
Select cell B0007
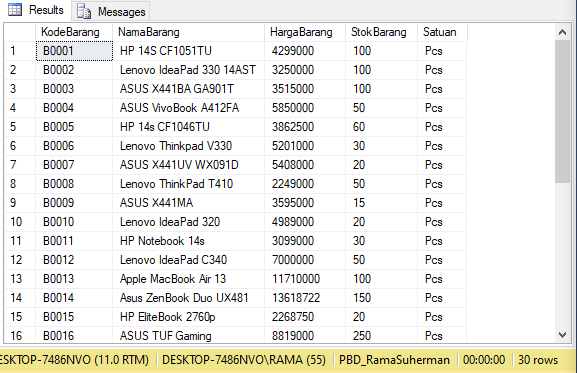click(x=74, y=165)
